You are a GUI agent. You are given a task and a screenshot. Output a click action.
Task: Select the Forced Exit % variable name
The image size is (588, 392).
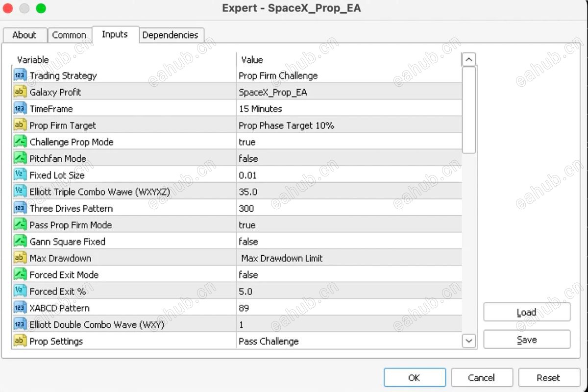coord(58,292)
